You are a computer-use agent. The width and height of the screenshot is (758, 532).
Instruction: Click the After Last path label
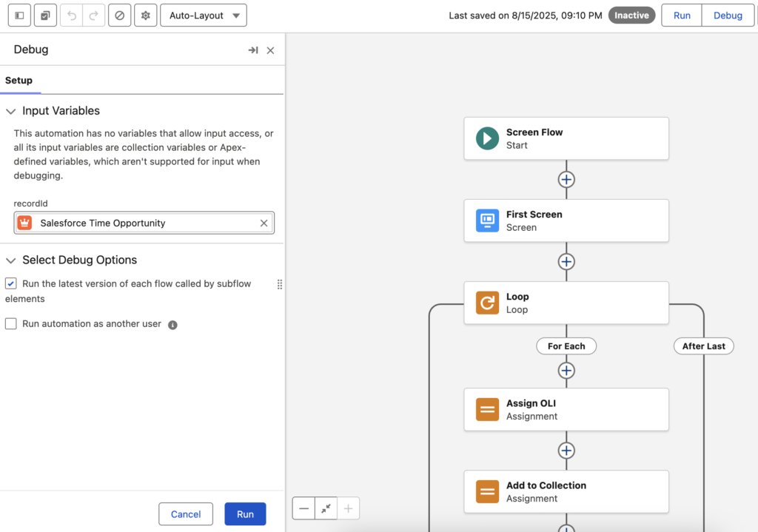tap(704, 346)
